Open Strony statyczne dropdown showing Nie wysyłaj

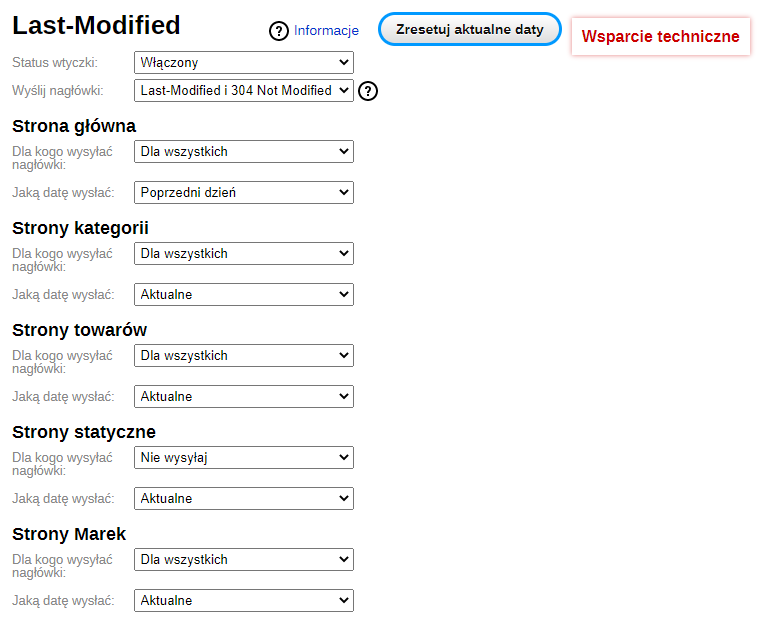pyautogui.click(x=244, y=457)
